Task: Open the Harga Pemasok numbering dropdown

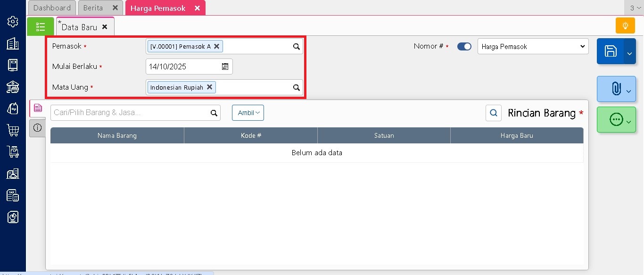Action: click(533, 46)
